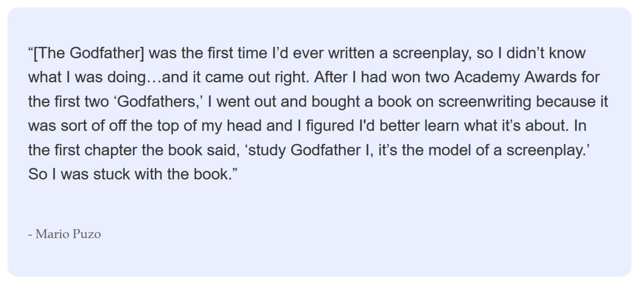Click the word 'study' in the quote
This screenshot has height=290, width=644.
[267, 150]
